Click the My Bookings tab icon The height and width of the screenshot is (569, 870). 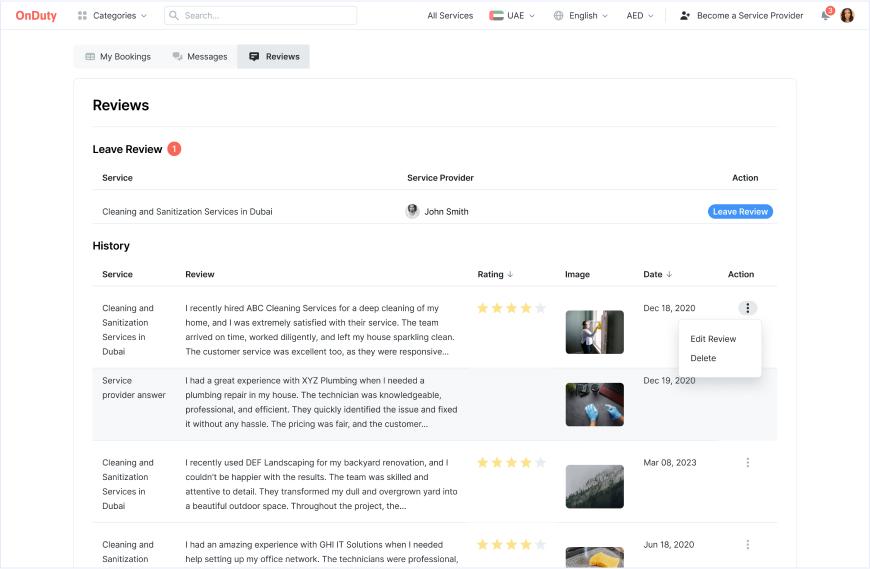pyautogui.click(x=90, y=57)
